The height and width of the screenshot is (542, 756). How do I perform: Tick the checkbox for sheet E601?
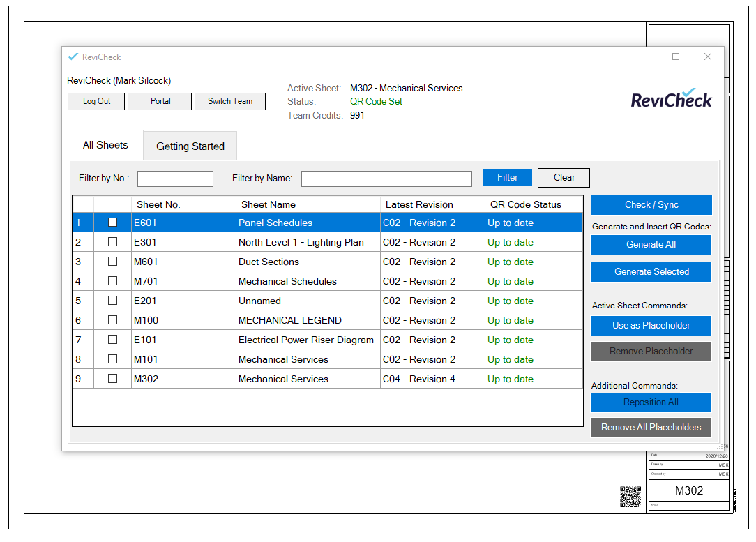tap(112, 223)
